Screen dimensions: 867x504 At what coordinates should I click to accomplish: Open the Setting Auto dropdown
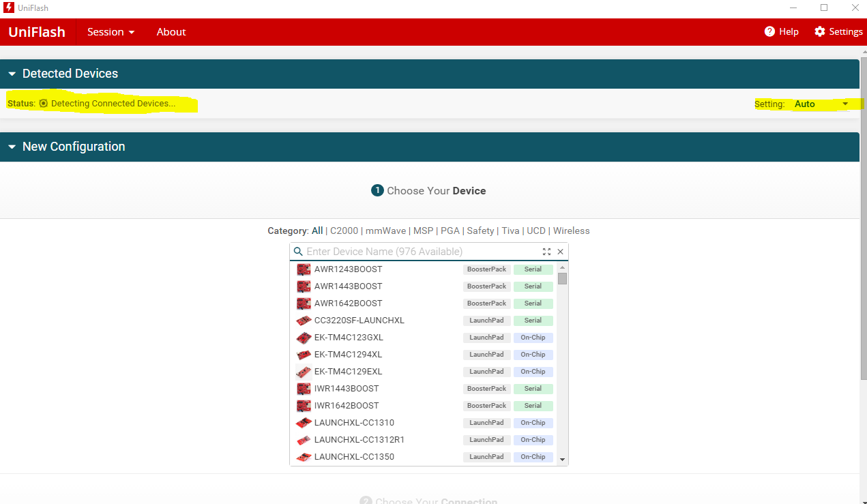pos(822,104)
